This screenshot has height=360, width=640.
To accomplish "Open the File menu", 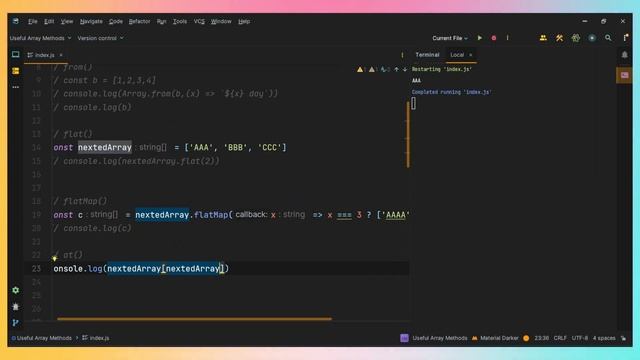I will click(33, 21).
